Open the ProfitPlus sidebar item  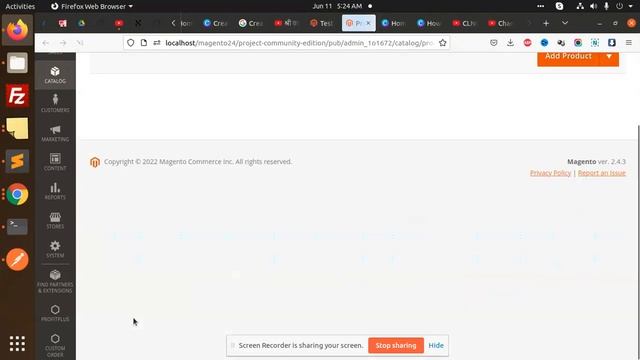point(55,313)
